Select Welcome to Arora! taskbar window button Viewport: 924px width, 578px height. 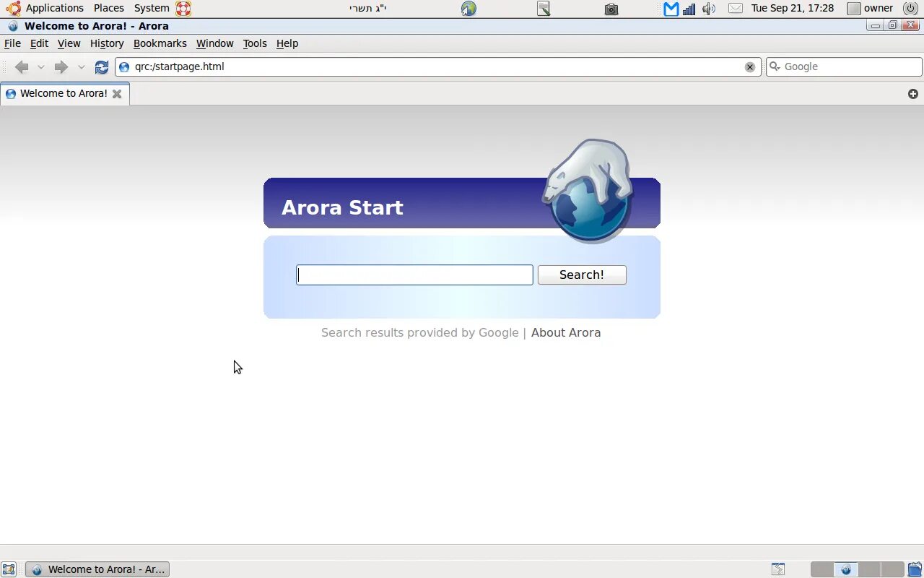click(x=97, y=569)
